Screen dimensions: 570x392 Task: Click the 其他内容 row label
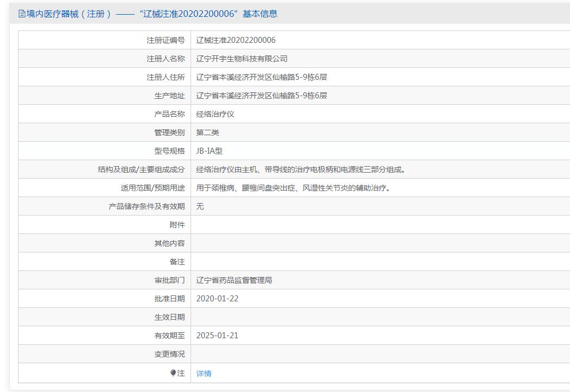[x=169, y=243]
